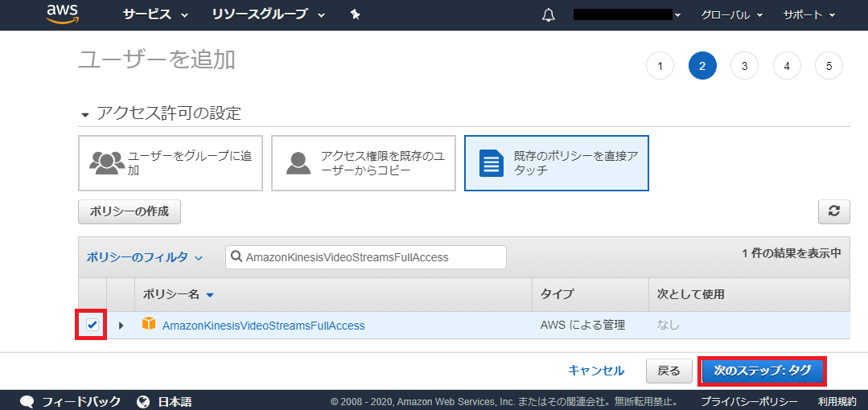Choose アクセス権限を既存のユーザーからコピー option
The width and height of the screenshot is (868, 410).
point(363,163)
